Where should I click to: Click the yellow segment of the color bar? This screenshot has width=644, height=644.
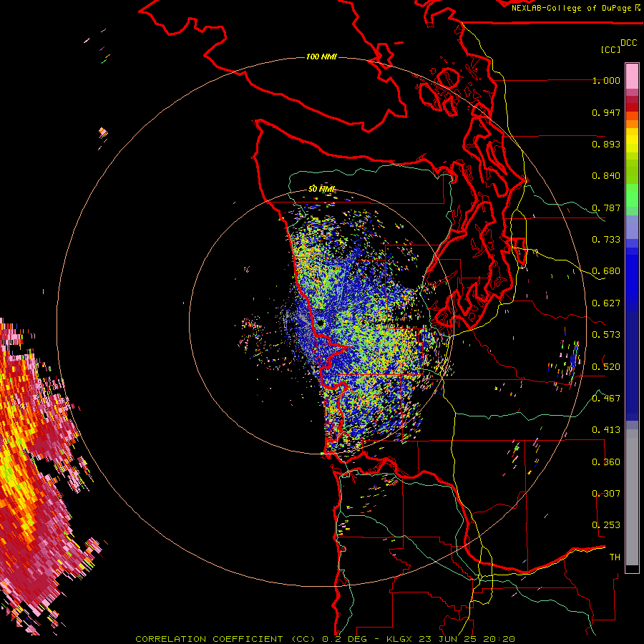632,141
